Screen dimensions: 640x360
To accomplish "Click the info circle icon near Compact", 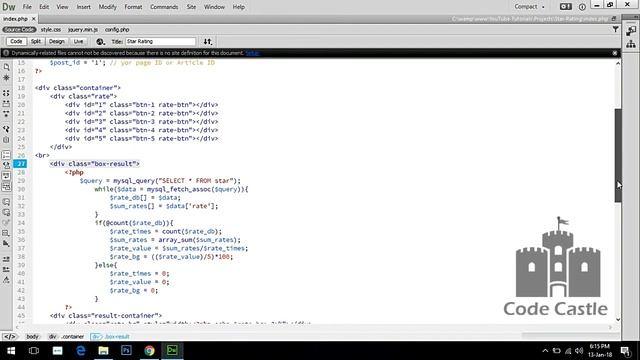I will (582, 7).
